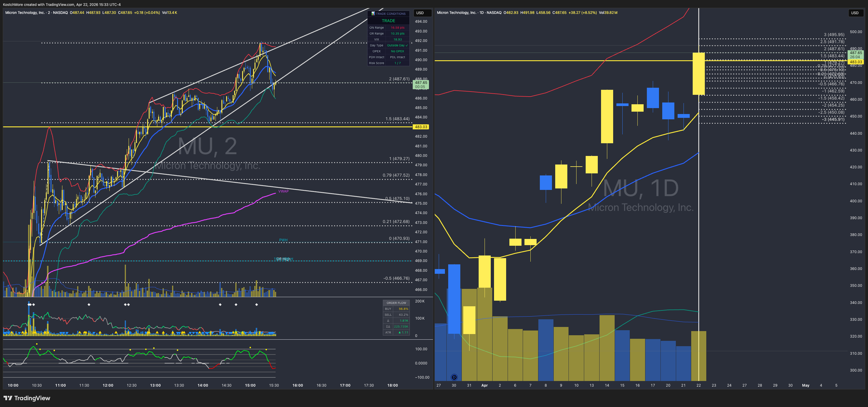Click the 10:00 time axis label
Image resolution: width=868 pixels, height=407 pixels.
pos(13,385)
